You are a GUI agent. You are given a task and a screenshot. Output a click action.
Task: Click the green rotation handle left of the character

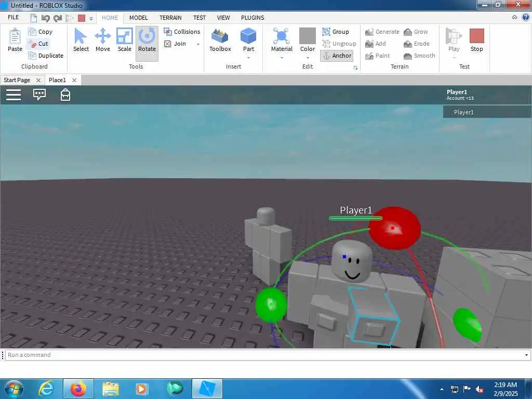click(271, 304)
